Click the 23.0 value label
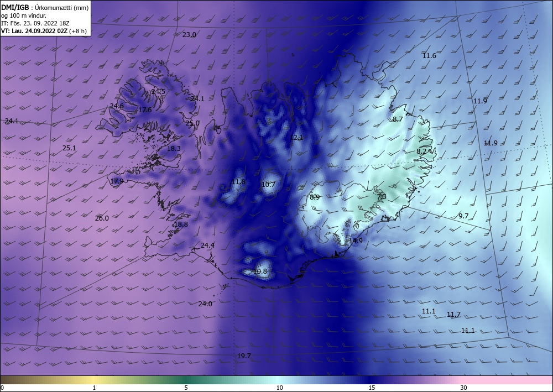The image size is (553, 392). click(x=189, y=34)
